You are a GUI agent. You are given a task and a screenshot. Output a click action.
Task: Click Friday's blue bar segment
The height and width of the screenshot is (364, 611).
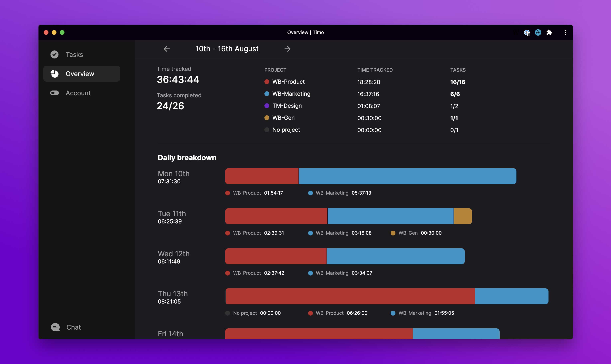coord(456,334)
